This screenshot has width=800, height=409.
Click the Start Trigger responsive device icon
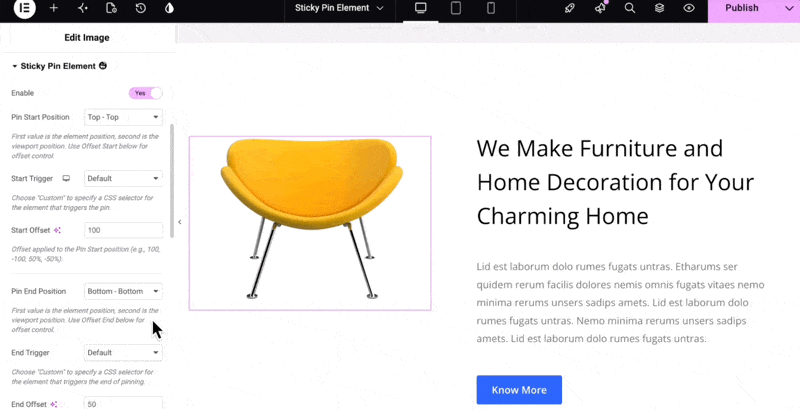pos(66,178)
